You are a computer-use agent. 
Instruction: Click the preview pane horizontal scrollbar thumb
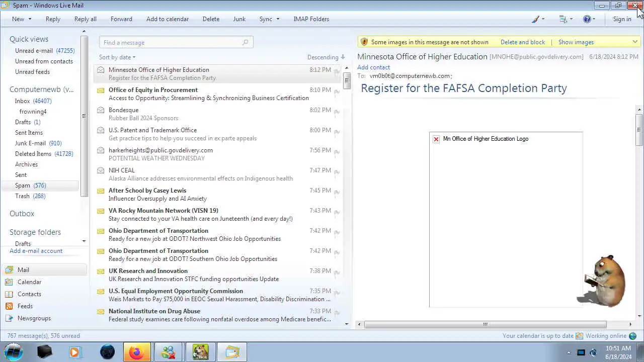[x=485, y=324]
